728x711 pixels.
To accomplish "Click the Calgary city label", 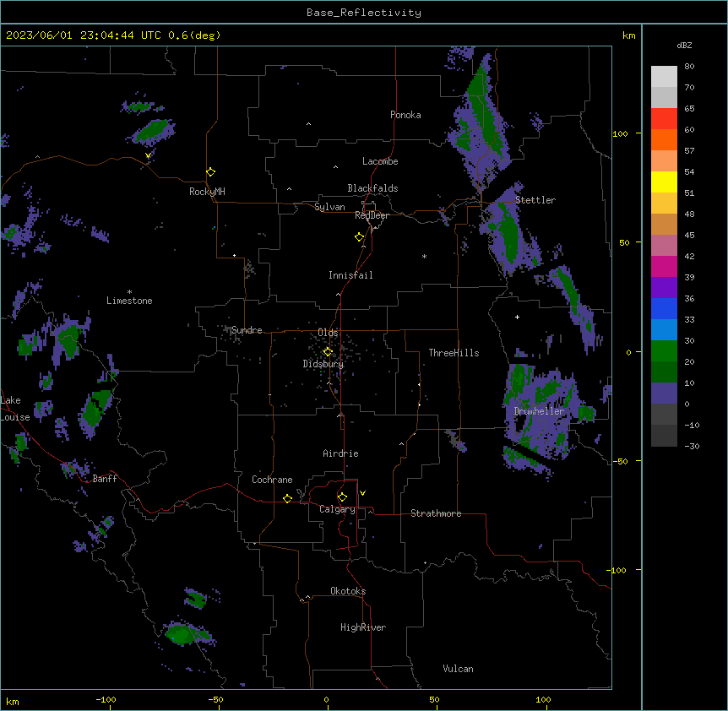I will tap(337, 509).
